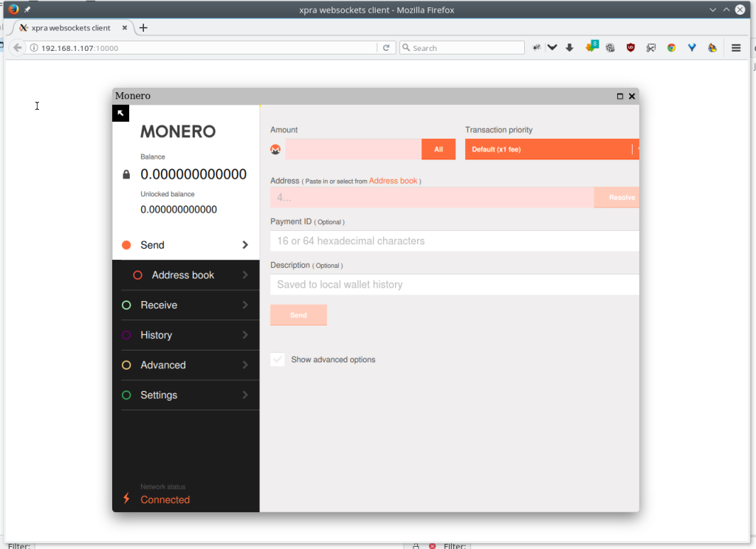Click the purple circle beside History

[x=126, y=335]
